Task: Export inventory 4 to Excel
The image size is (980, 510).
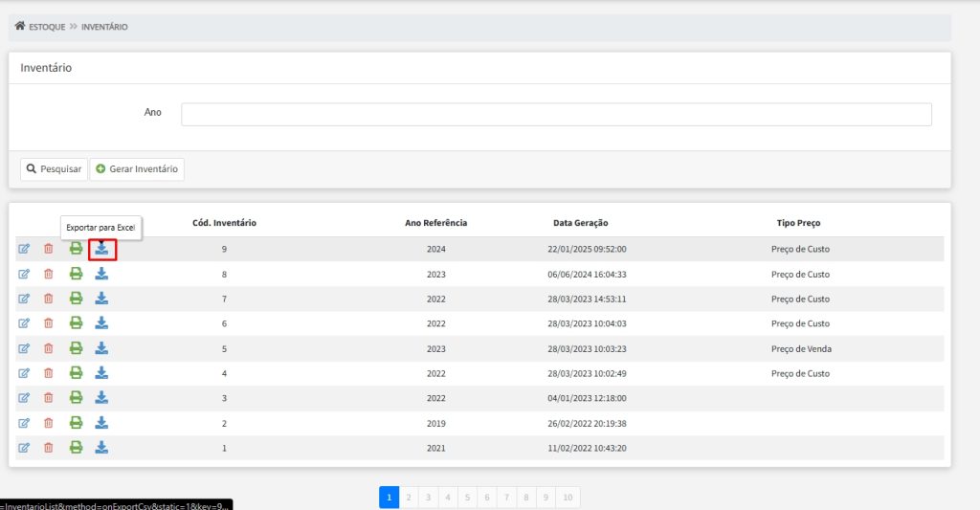Action: click(101, 373)
